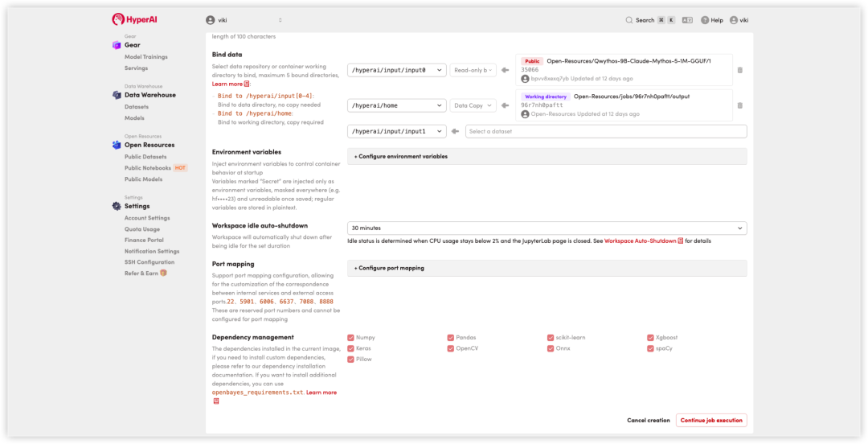Delete the Qwythos-9B public dataset binding
This screenshot has width=868, height=444.
[x=740, y=71]
